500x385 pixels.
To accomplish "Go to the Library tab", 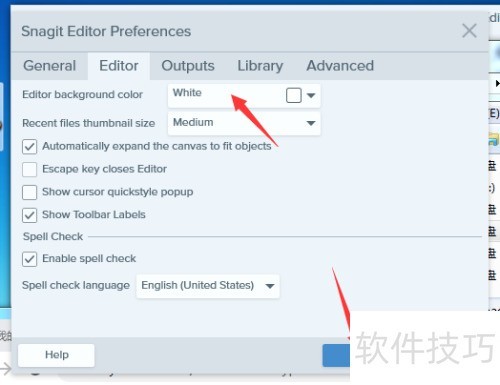I will click(260, 66).
